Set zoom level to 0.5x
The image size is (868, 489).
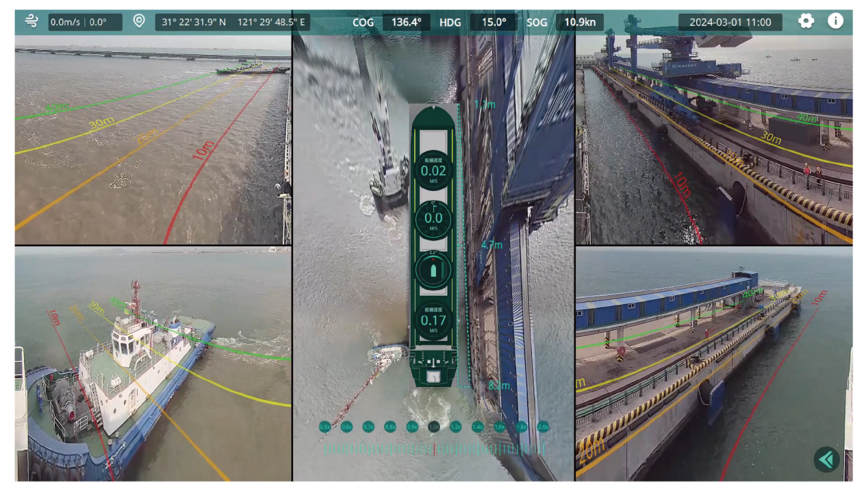(325, 427)
